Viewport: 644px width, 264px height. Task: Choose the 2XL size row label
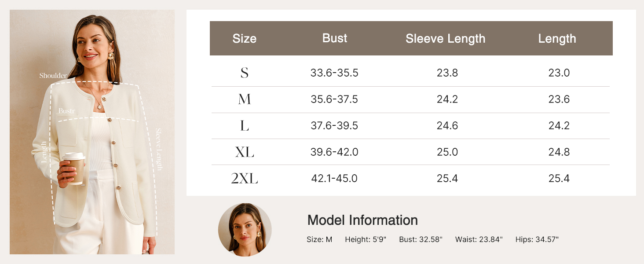coord(245,179)
